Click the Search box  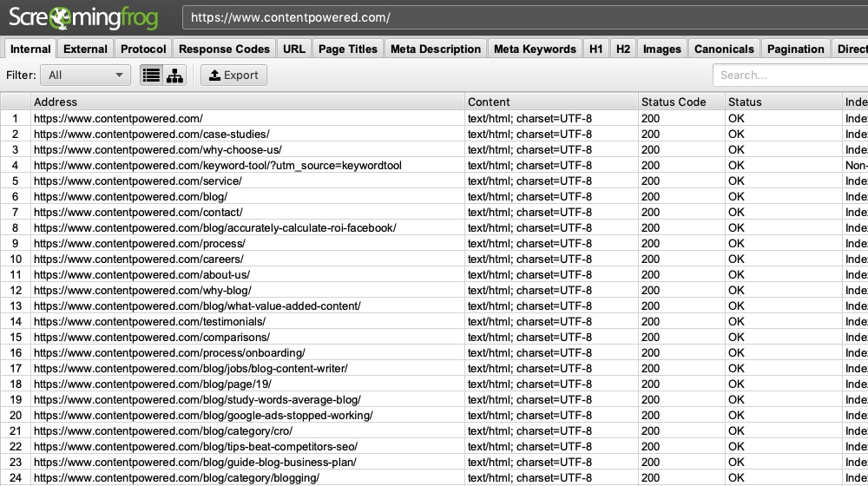coord(790,76)
